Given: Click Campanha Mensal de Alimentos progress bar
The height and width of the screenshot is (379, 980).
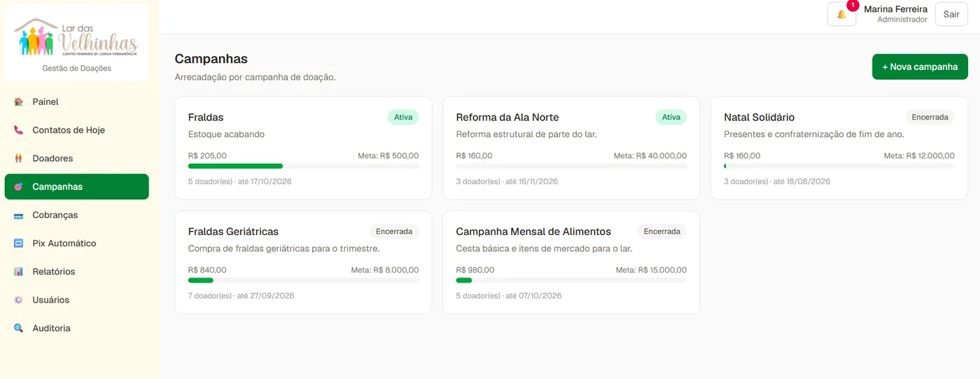Looking at the screenshot, I should (x=571, y=280).
